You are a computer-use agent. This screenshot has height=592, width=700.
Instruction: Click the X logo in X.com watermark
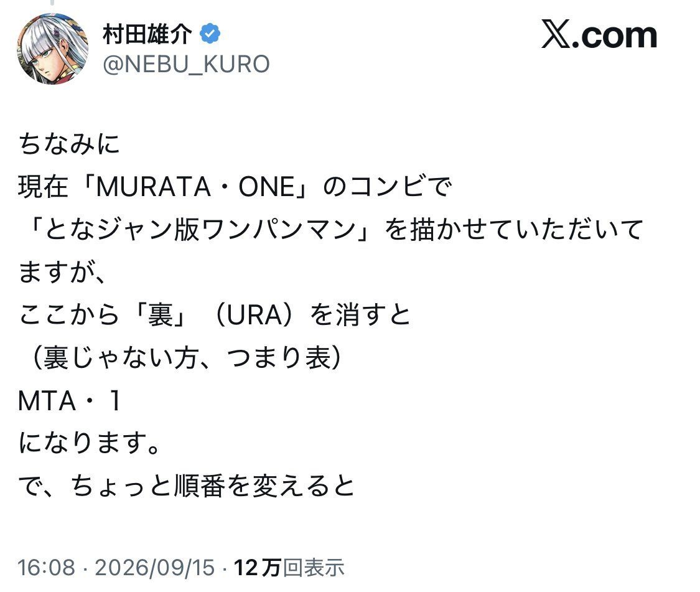coord(556,34)
